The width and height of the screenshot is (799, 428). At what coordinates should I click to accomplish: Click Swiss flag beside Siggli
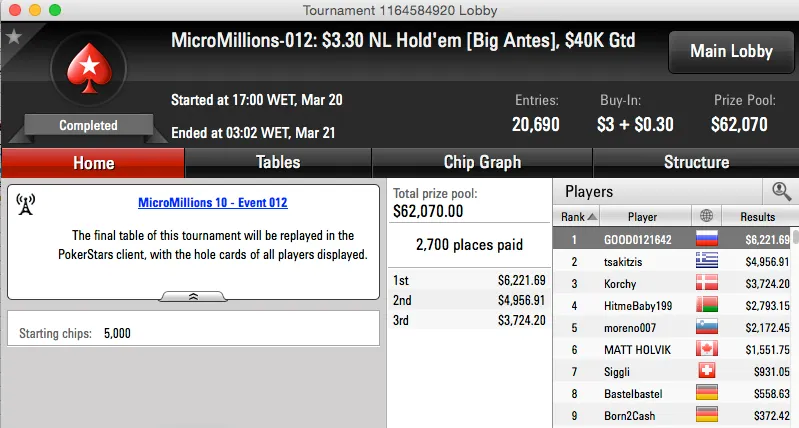(x=707, y=371)
